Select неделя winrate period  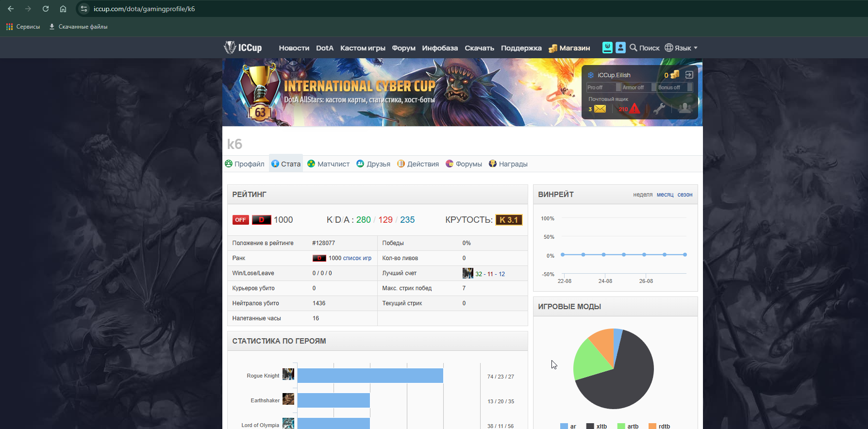643,195
